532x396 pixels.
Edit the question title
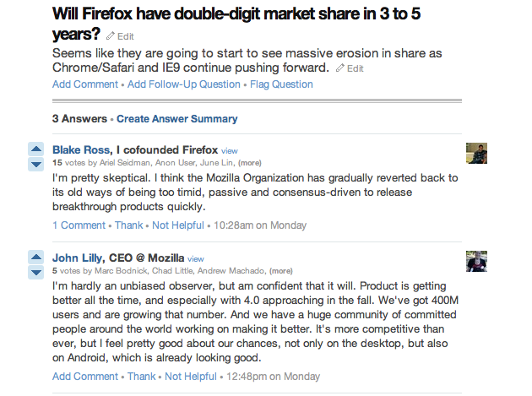[x=121, y=36]
